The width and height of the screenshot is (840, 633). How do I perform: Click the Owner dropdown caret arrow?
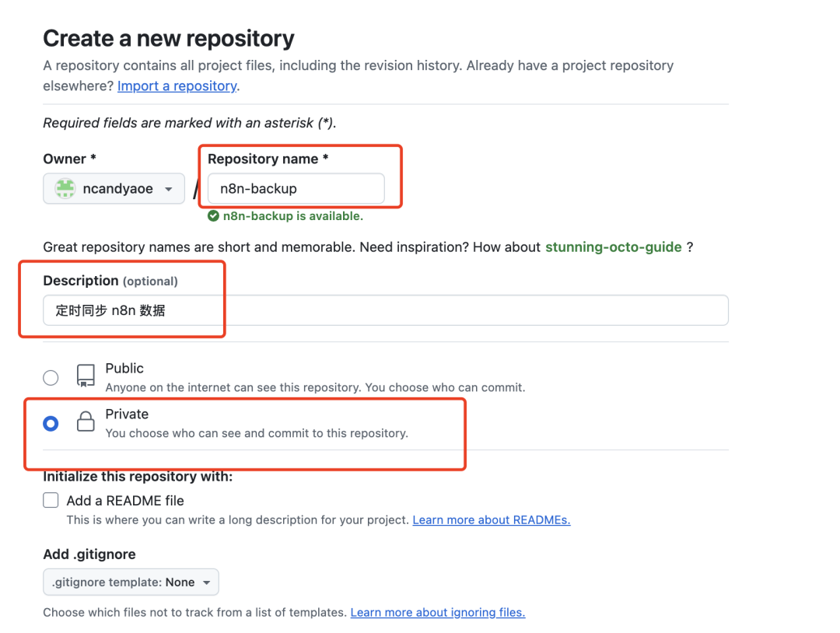click(169, 189)
